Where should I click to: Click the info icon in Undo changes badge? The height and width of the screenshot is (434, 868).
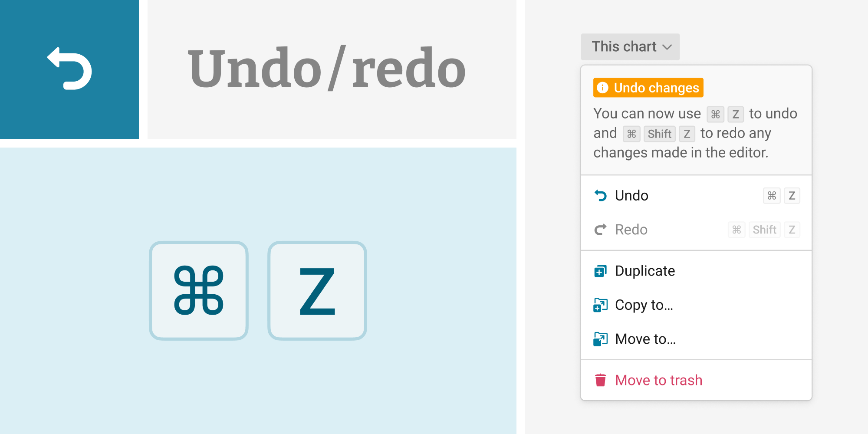pyautogui.click(x=602, y=88)
